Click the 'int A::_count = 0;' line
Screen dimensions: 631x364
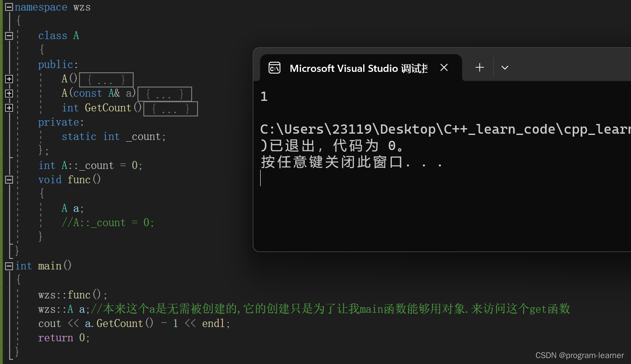tap(90, 165)
